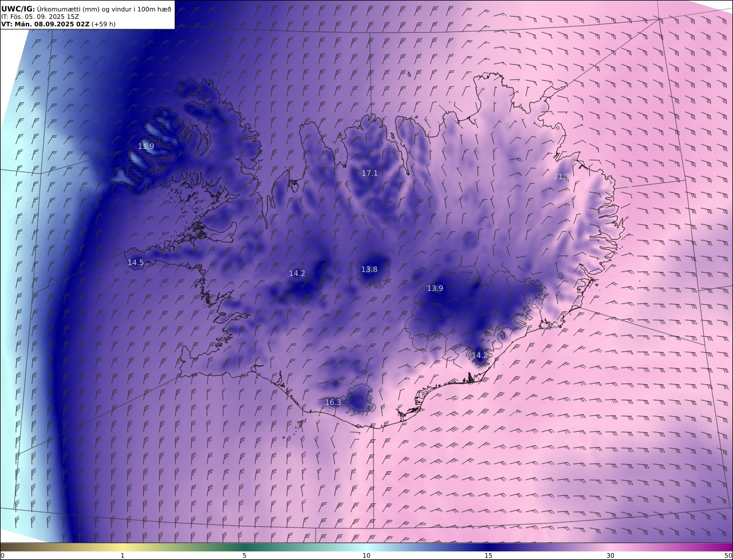Click the 10 tick label on the color scale
The height and width of the screenshot is (560, 733).
[x=366, y=555]
